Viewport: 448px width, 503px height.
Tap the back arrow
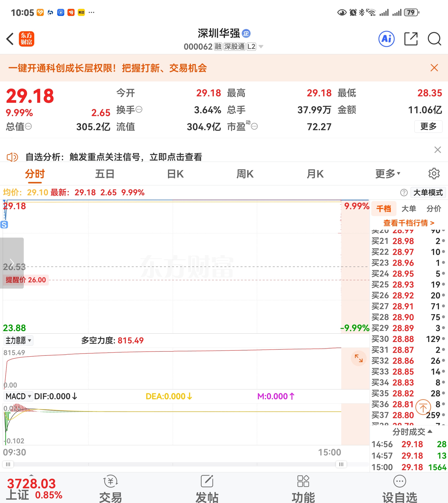coord(10,39)
